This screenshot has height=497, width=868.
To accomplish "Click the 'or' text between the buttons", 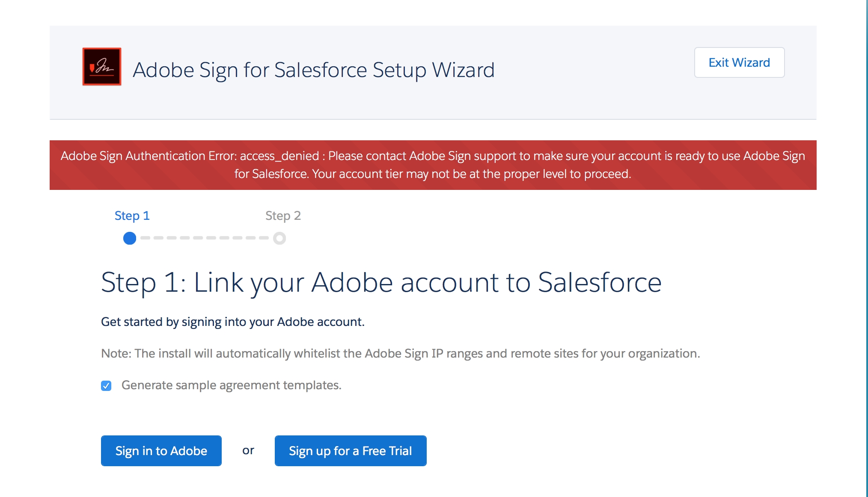I will pos(248,450).
